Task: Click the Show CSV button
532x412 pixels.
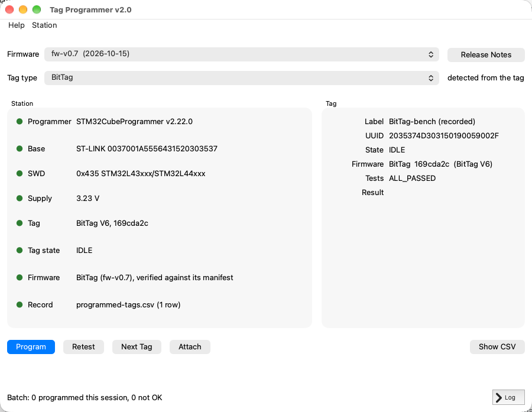Action: [x=497, y=347]
